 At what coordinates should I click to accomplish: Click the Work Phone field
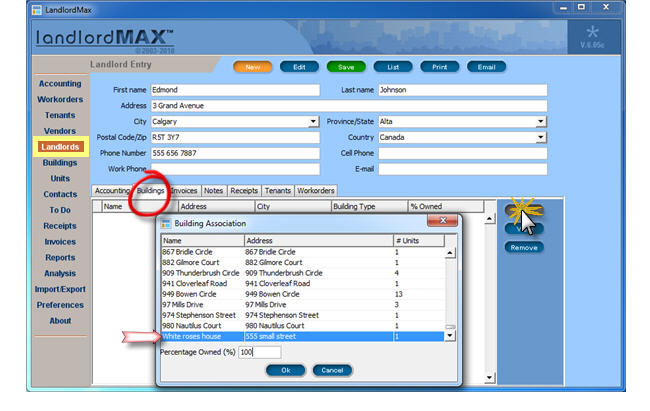tap(235, 169)
